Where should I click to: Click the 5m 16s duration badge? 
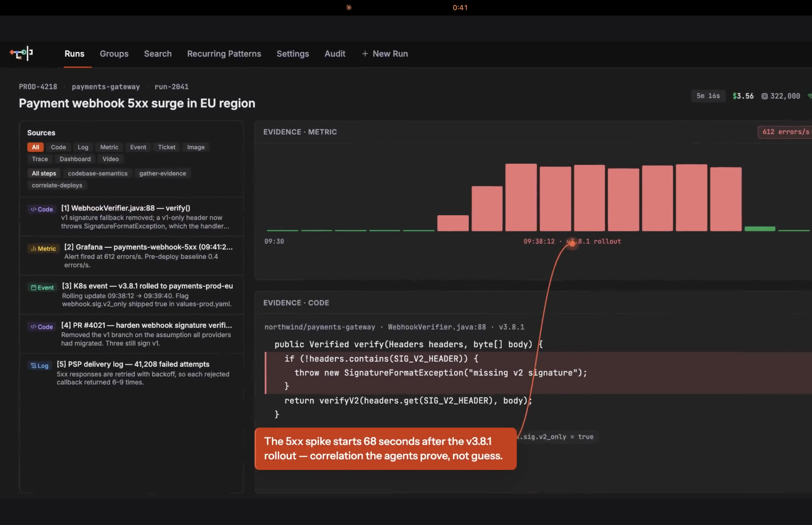708,96
